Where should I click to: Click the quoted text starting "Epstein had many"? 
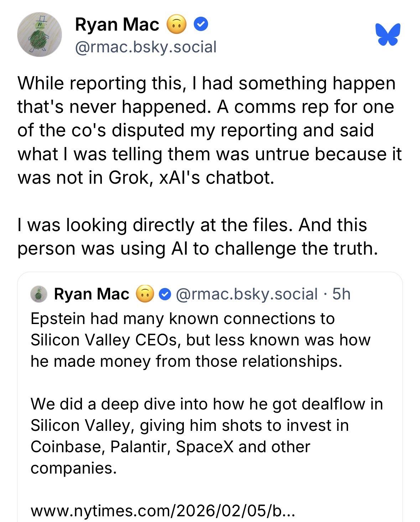point(200,340)
